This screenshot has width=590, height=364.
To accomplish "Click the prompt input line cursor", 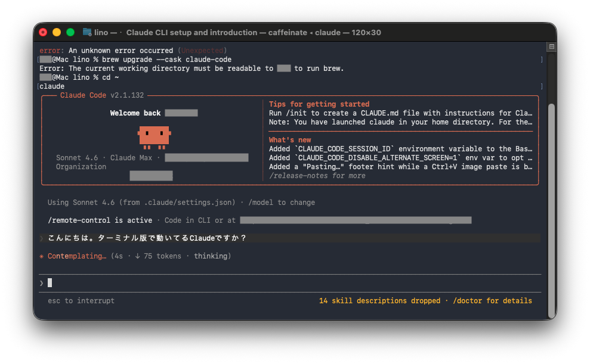I will [x=50, y=282].
